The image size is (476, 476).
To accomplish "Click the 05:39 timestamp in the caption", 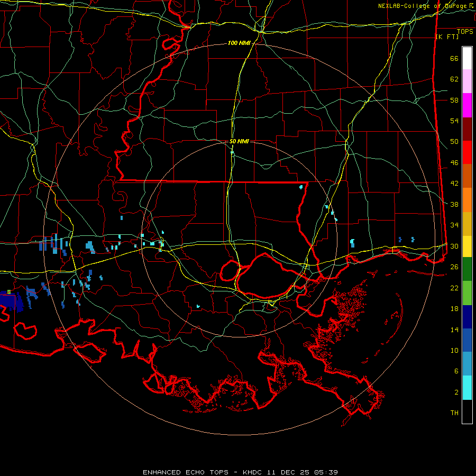I will (326, 472).
